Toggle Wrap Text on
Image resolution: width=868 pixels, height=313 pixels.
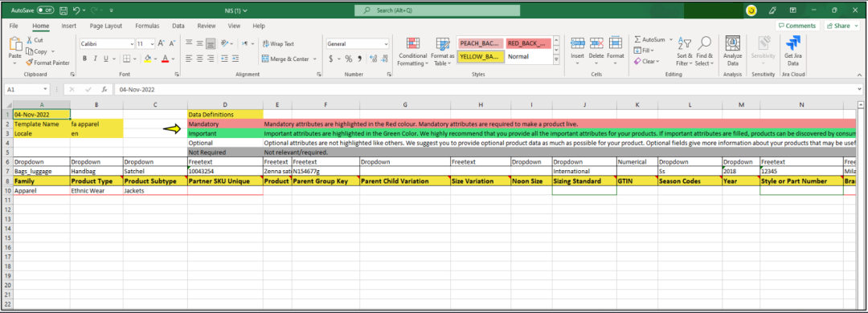pos(278,43)
